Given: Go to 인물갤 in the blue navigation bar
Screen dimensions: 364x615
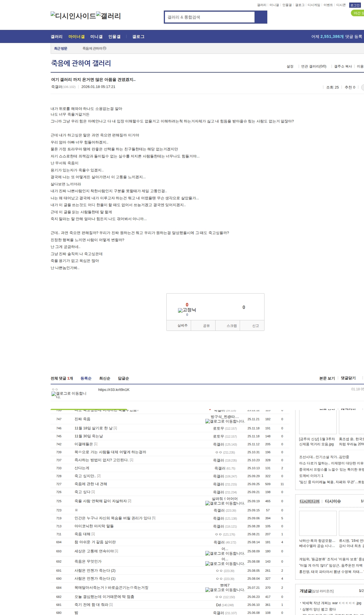Looking at the screenshot, I should pos(114,36).
